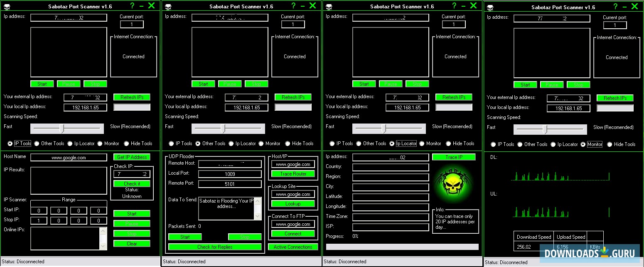Select the Monitor option in the third window

[421, 143]
